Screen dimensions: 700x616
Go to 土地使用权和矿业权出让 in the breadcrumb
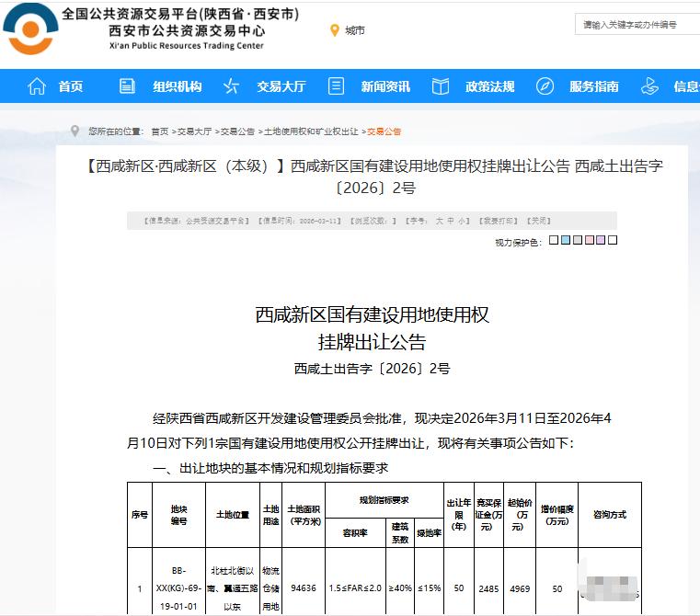pos(311,131)
